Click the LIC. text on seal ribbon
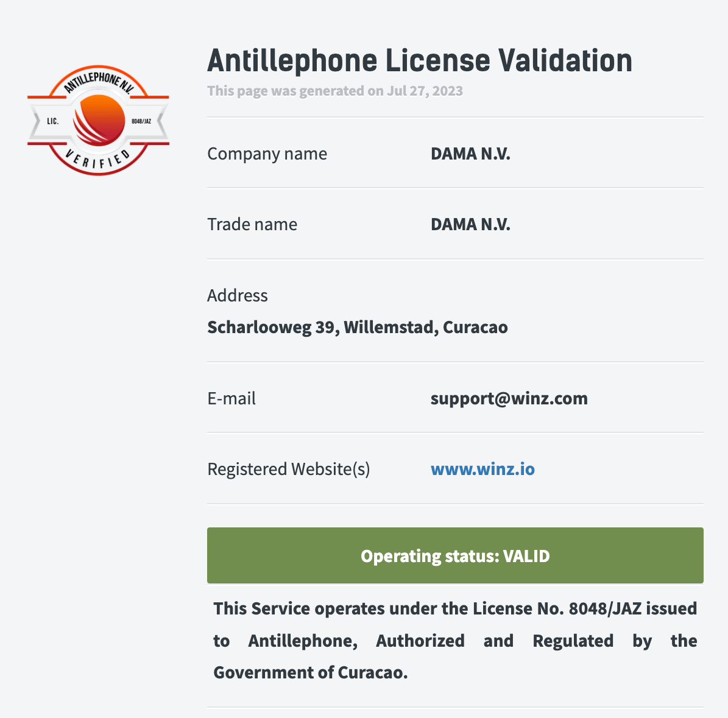Viewport: 728px width, 718px height. 53,121
